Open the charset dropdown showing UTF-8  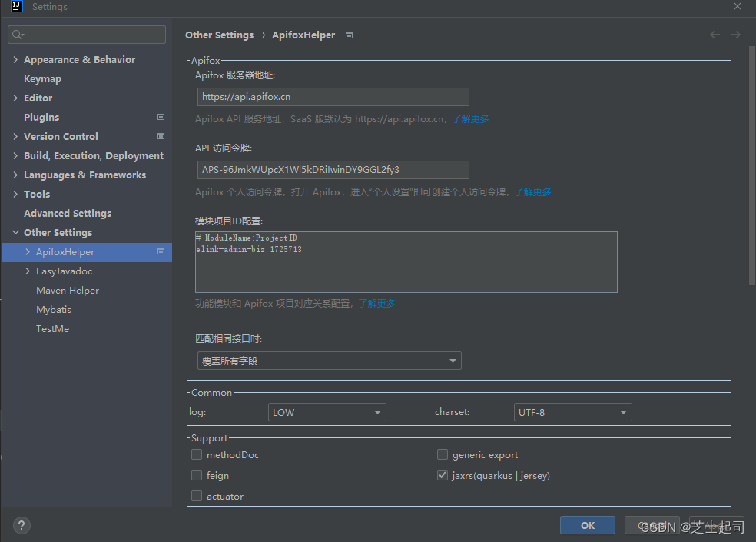[x=572, y=412]
